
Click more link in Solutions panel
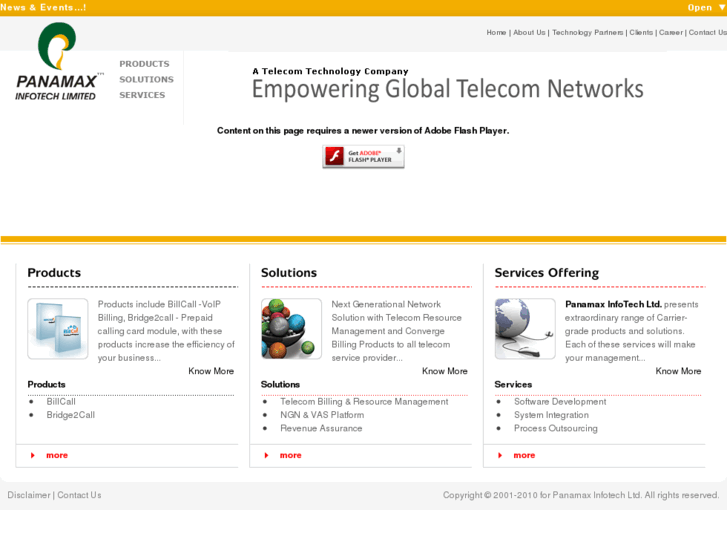coord(291,455)
